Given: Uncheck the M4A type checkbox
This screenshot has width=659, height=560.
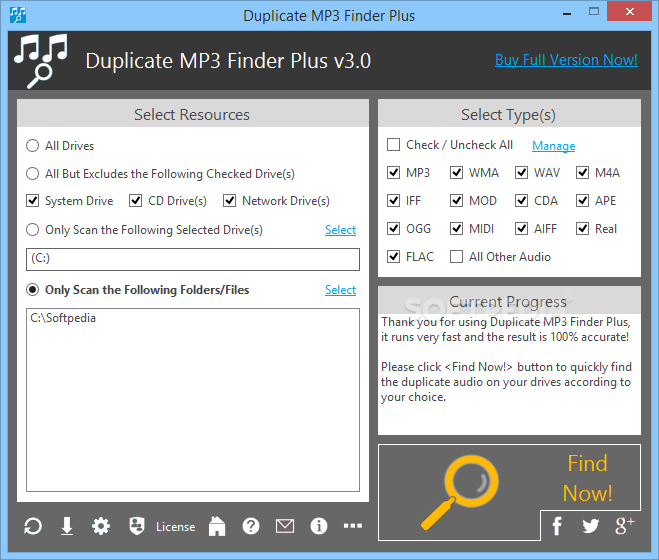Looking at the screenshot, I should [x=583, y=172].
